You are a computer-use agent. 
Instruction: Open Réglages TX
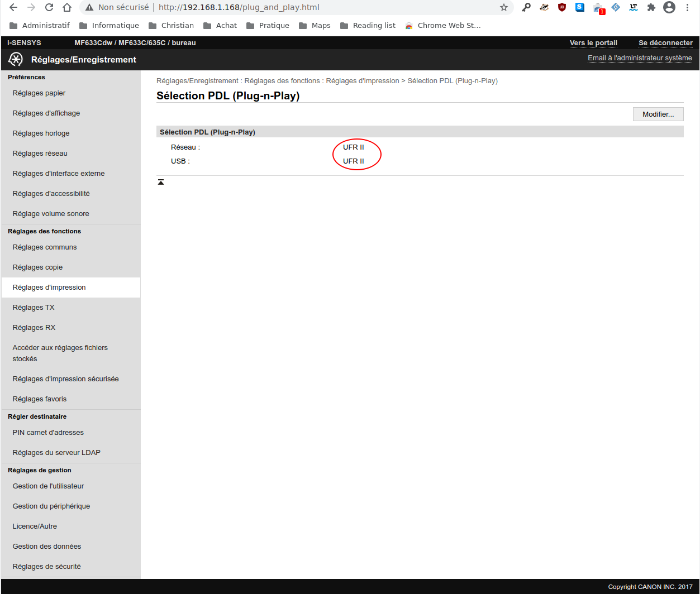70,308
